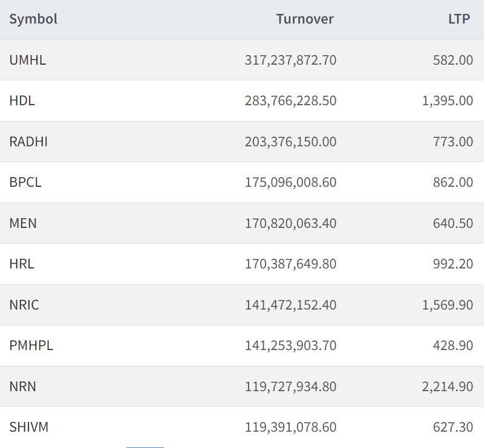
Task: Click the Symbol column header
Action: 33,19
